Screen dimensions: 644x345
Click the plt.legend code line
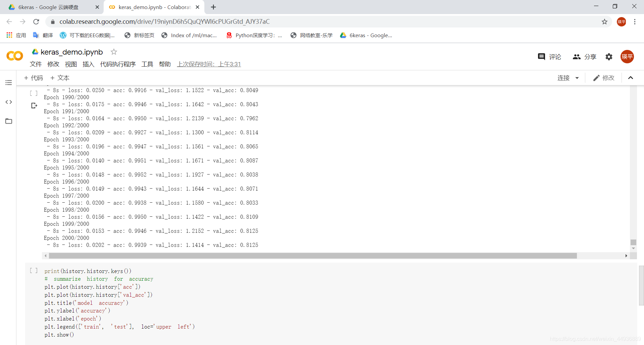pos(119,327)
